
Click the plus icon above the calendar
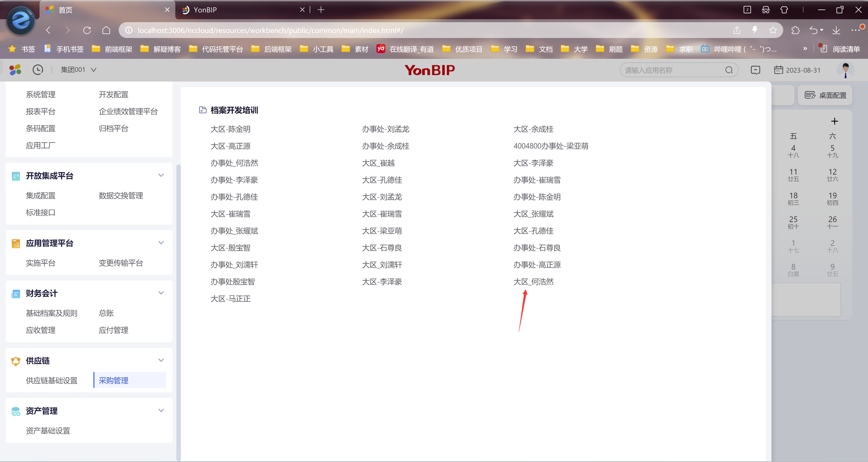pyautogui.click(x=834, y=121)
